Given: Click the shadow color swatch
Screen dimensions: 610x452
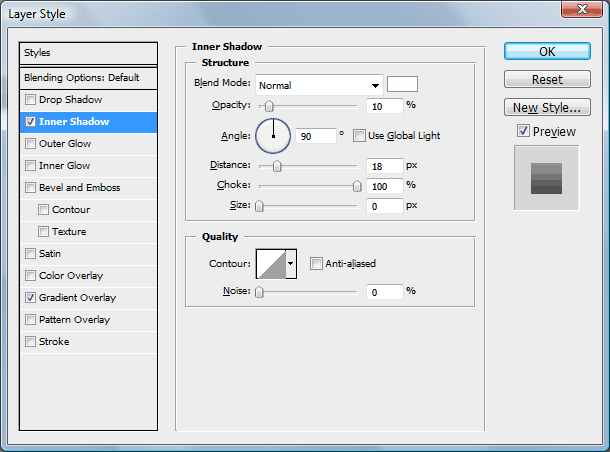Looking at the screenshot, I should pyautogui.click(x=402, y=85).
